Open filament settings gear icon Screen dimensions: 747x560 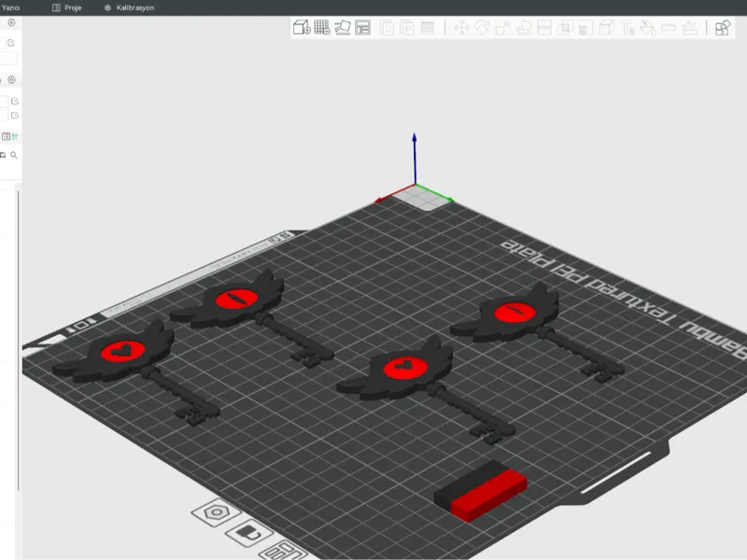click(x=11, y=79)
